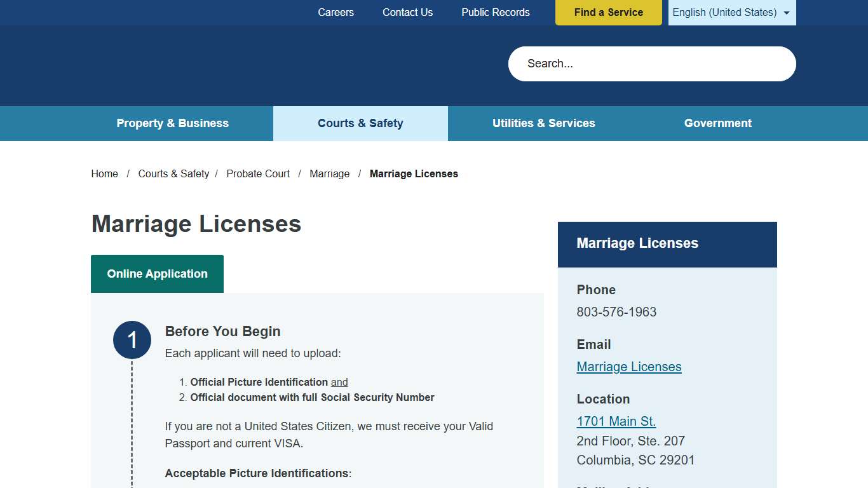Navigate to Home via breadcrumb
Image resolution: width=868 pixels, height=488 pixels.
click(104, 173)
